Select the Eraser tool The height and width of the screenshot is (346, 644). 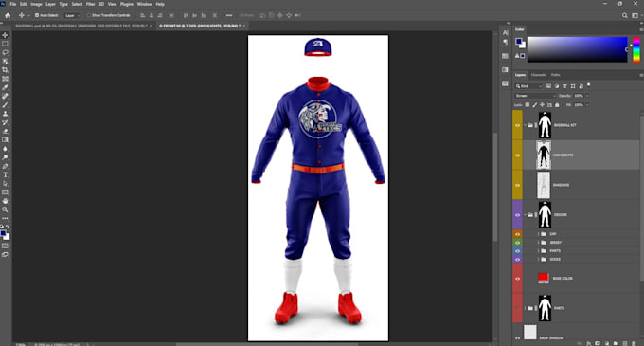pyautogui.click(x=5, y=132)
